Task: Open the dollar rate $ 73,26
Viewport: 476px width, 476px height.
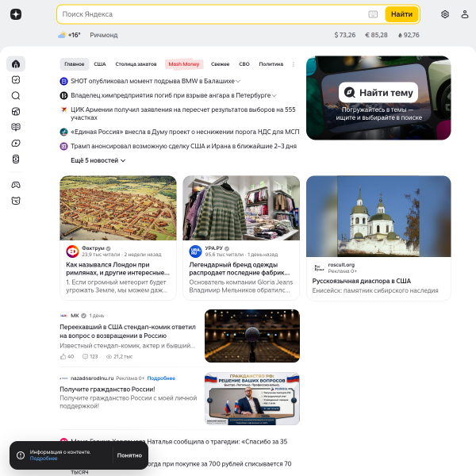Action: click(345, 35)
